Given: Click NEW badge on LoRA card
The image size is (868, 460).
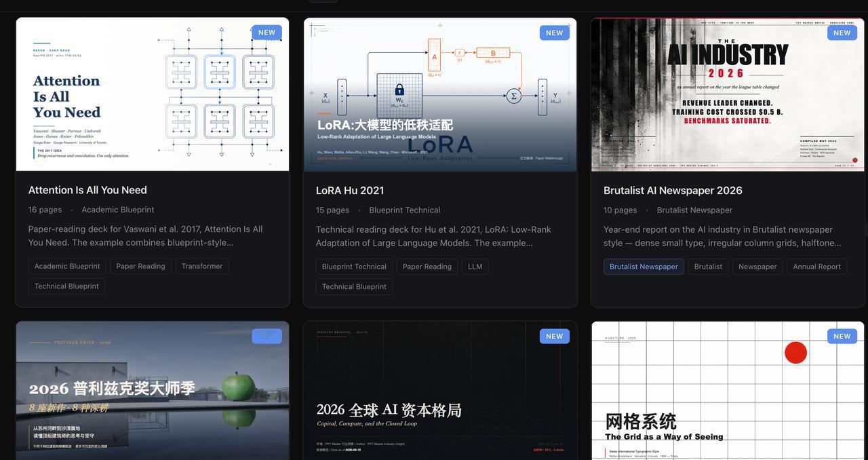Looking at the screenshot, I should click(x=555, y=33).
